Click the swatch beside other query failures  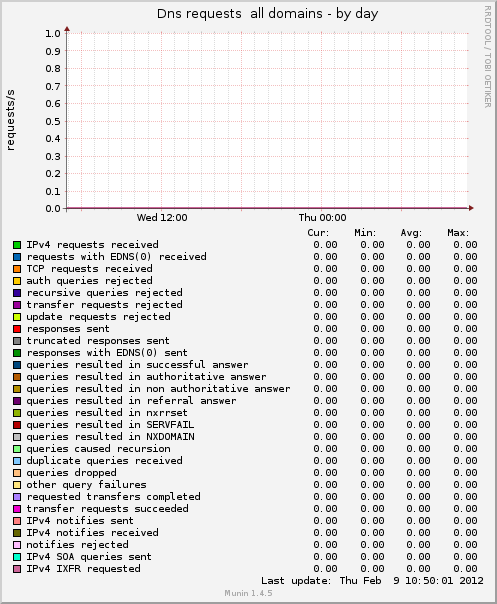pyautogui.click(x=17, y=485)
